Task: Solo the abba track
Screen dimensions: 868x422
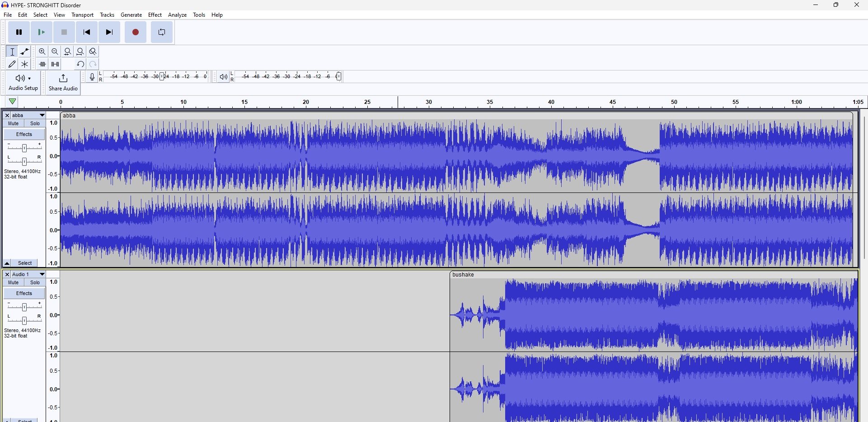Action: (x=35, y=124)
